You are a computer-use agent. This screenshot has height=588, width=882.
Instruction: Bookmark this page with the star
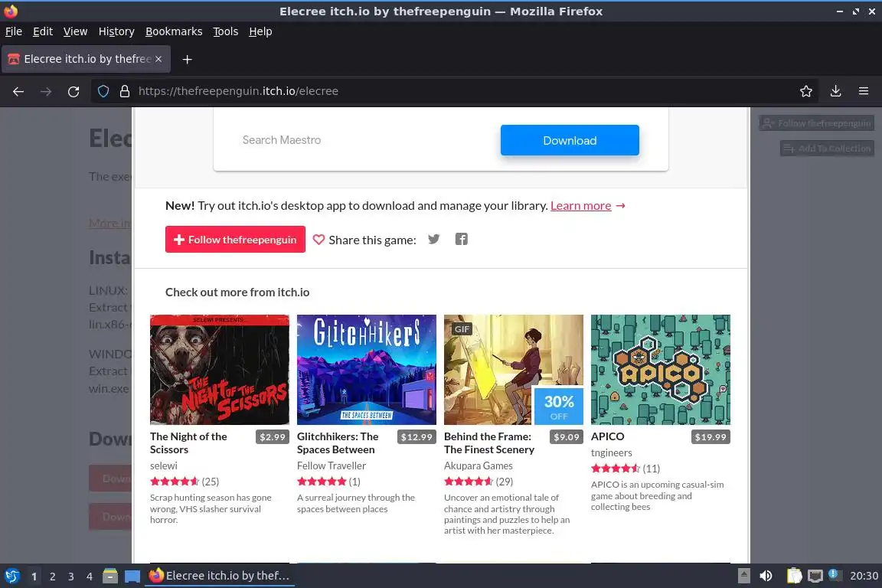pyautogui.click(x=806, y=91)
